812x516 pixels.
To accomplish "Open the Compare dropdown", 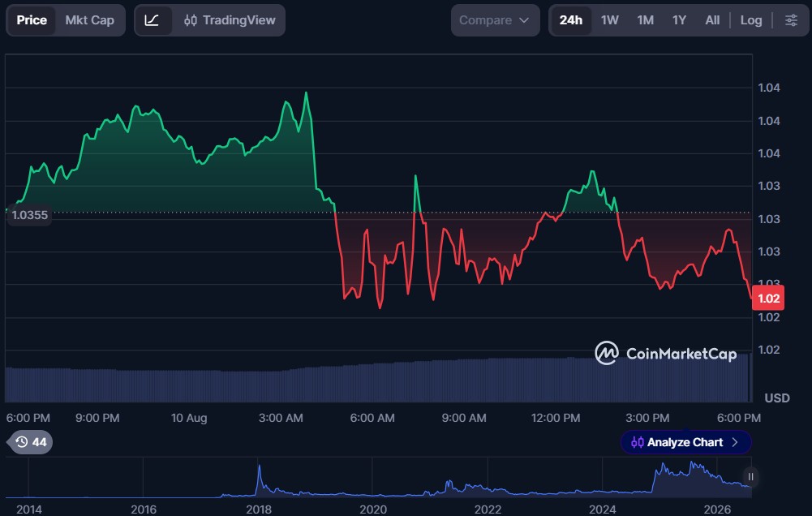I will coord(495,20).
